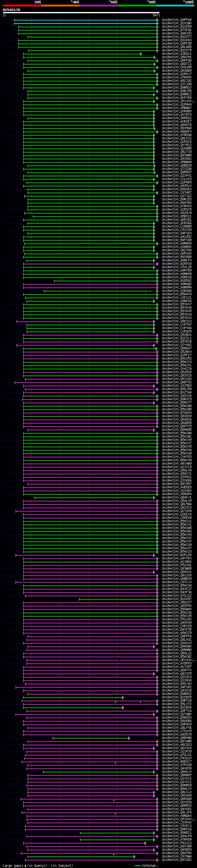Click the short green alignment bar for Q8RVN6

(x=91, y=738)
